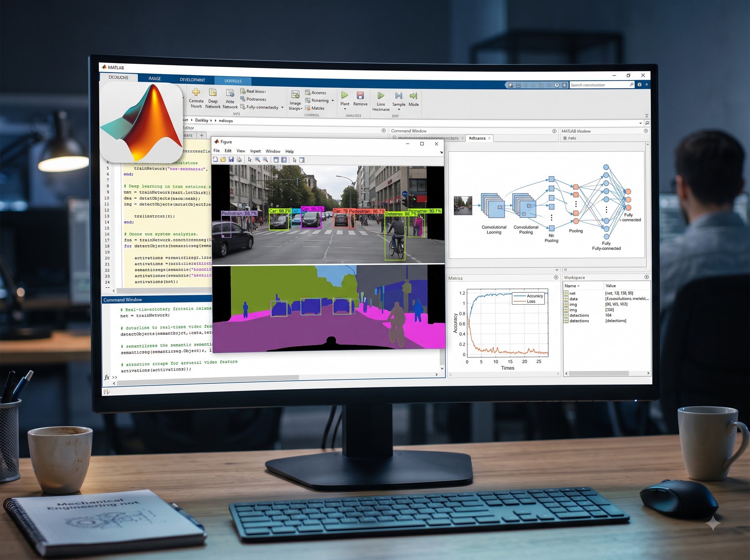Viewport: 750px width, 560px height.
Task: Click the Lisre Heclmacre run icon
Action: click(381, 96)
